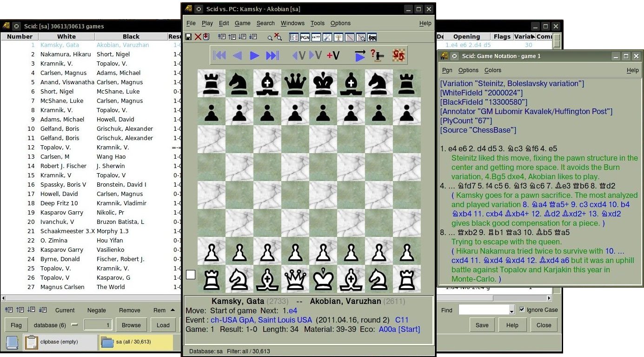Open the Play menu

coord(207,23)
